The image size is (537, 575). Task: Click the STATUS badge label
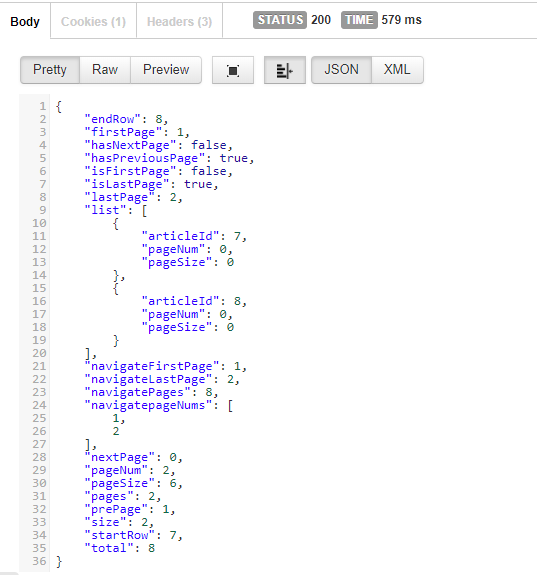click(280, 20)
